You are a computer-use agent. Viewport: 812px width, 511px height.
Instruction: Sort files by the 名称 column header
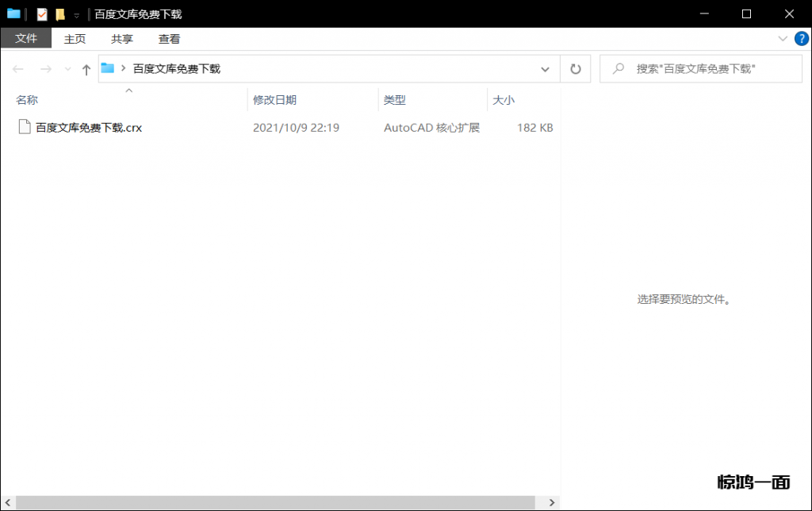27,100
